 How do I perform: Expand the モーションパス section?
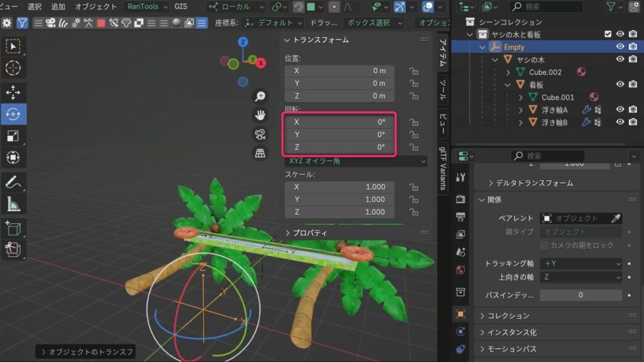(508, 349)
